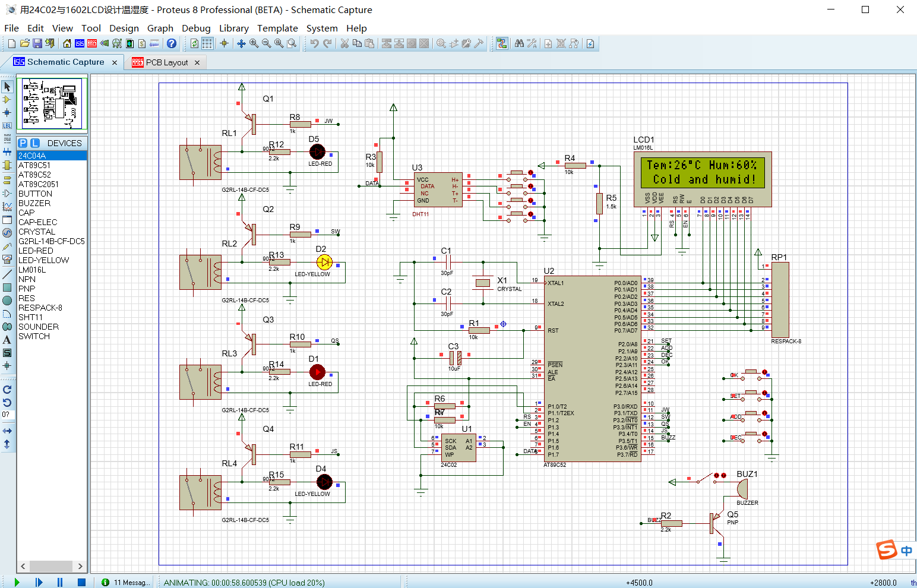Cut selection scissors icon
The image size is (917, 588).
(x=344, y=43)
